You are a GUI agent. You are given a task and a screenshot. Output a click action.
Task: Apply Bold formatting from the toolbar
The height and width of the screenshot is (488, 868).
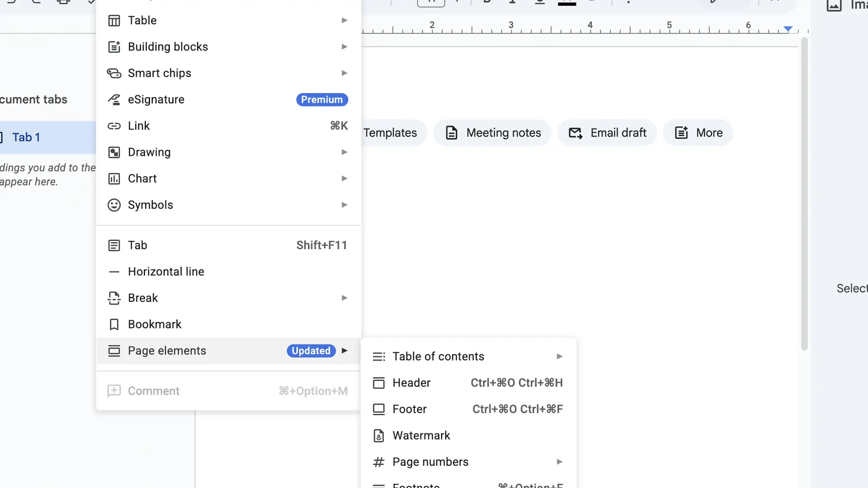487,3
